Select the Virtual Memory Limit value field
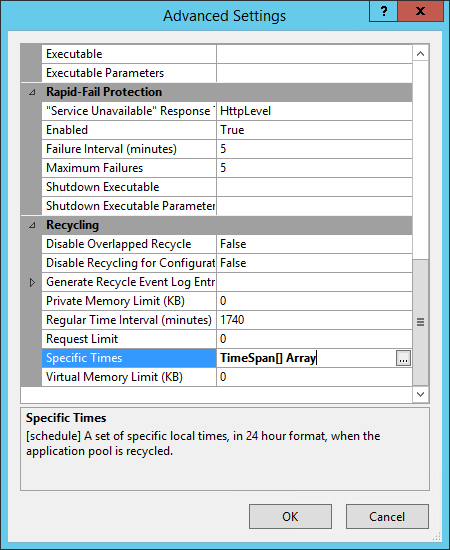The width and height of the screenshot is (450, 550). click(314, 377)
